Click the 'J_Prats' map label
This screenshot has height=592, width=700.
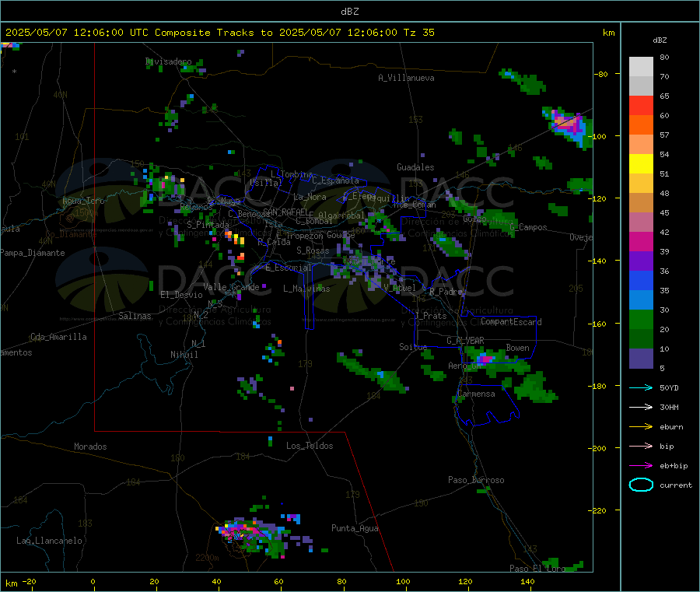coord(430,315)
